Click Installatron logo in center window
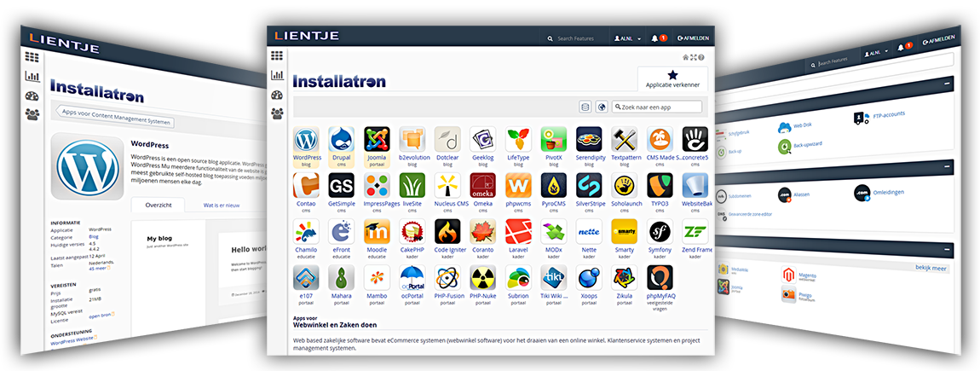The image size is (980, 371). pos(339,81)
